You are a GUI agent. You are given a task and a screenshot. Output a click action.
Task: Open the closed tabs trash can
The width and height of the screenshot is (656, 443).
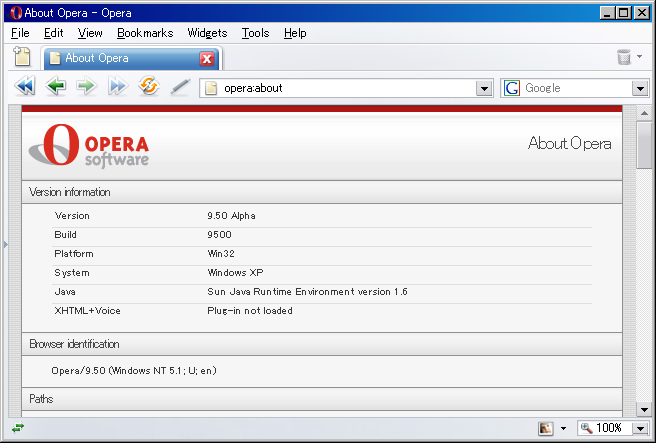(624, 57)
